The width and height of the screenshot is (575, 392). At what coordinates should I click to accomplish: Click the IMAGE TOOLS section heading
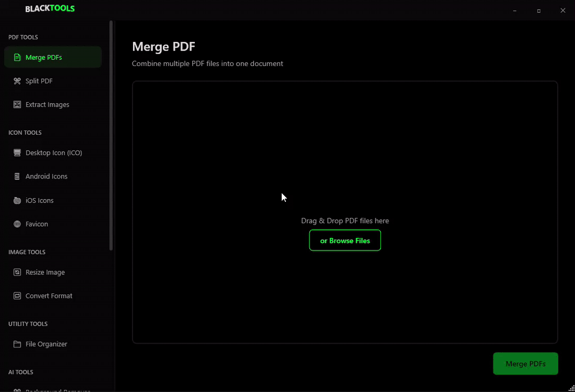pos(27,252)
